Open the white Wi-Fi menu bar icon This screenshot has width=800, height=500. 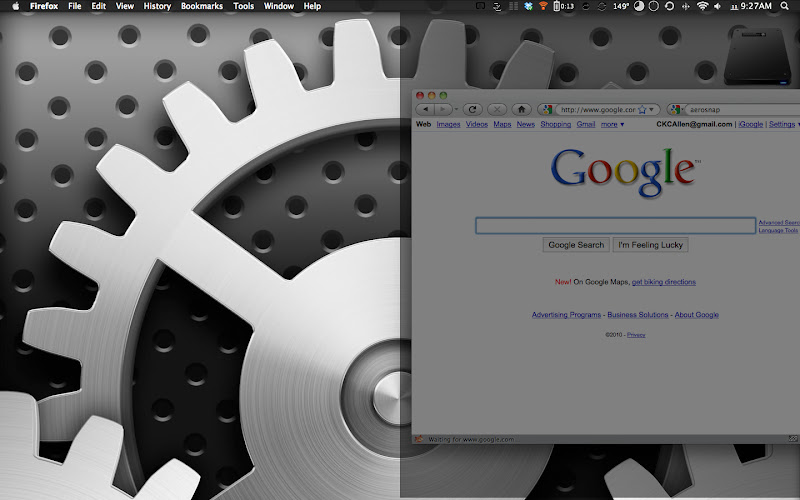click(x=703, y=6)
